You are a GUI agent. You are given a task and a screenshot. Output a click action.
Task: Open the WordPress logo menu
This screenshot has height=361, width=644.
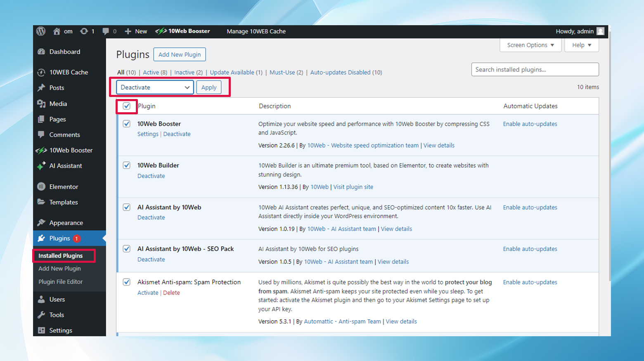coord(40,31)
